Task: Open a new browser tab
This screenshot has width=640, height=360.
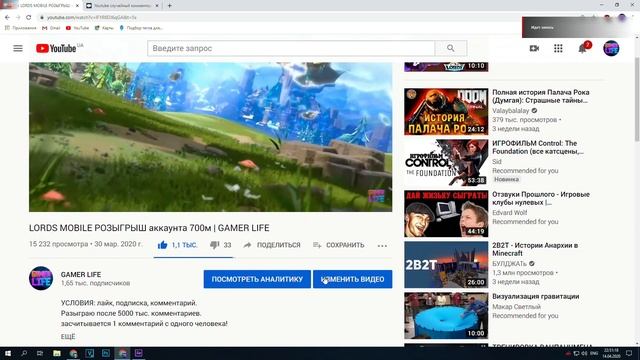Action: (x=169, y=6)
